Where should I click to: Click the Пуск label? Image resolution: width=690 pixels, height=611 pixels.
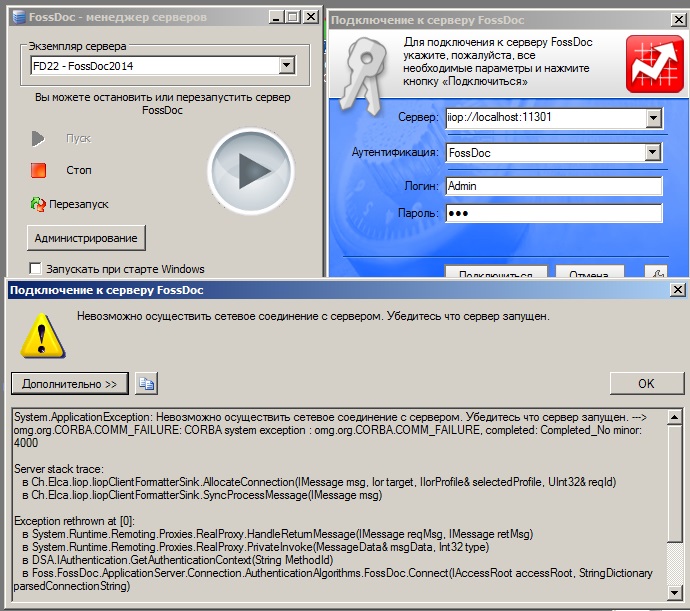78,139
